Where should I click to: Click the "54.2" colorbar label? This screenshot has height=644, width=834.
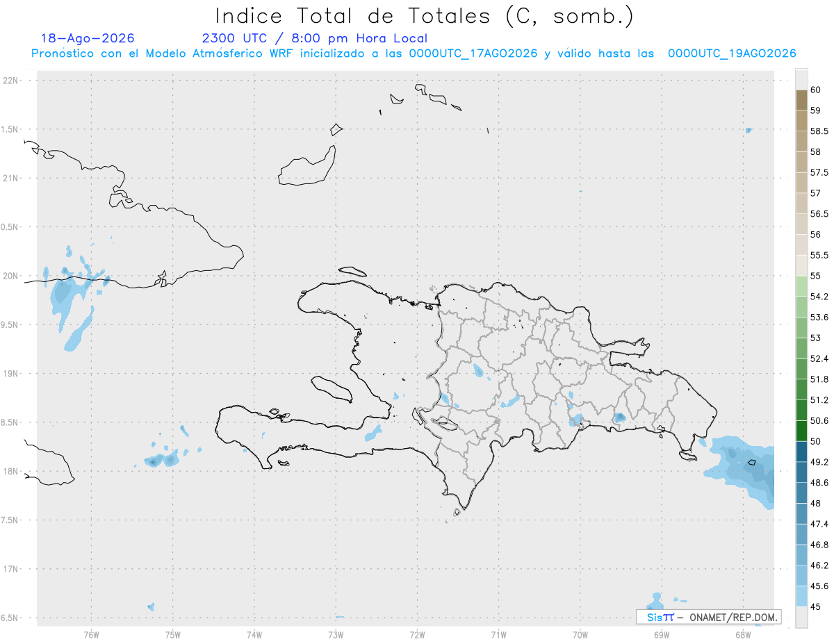pos(819,297)
